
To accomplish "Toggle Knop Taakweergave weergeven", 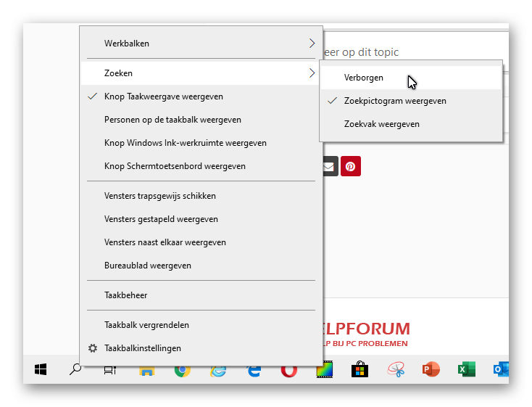I will pyautogui.click(x=201, y=96).
